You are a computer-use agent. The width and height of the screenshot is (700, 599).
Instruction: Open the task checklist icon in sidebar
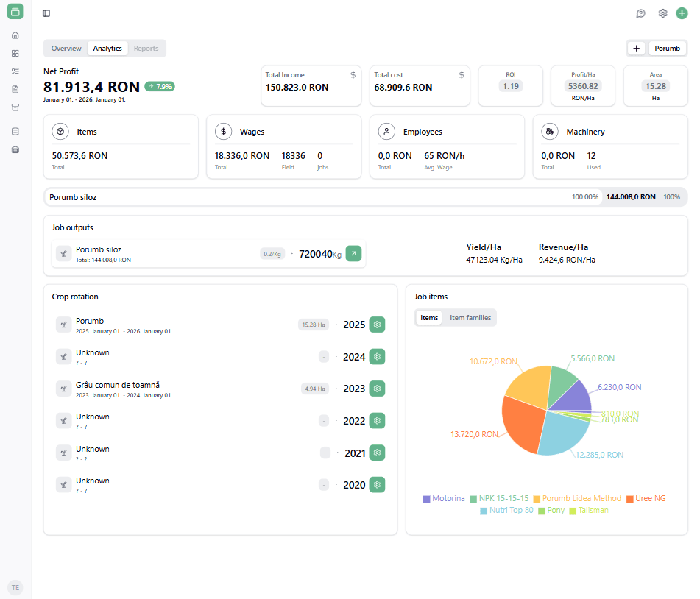coord(15,71)
